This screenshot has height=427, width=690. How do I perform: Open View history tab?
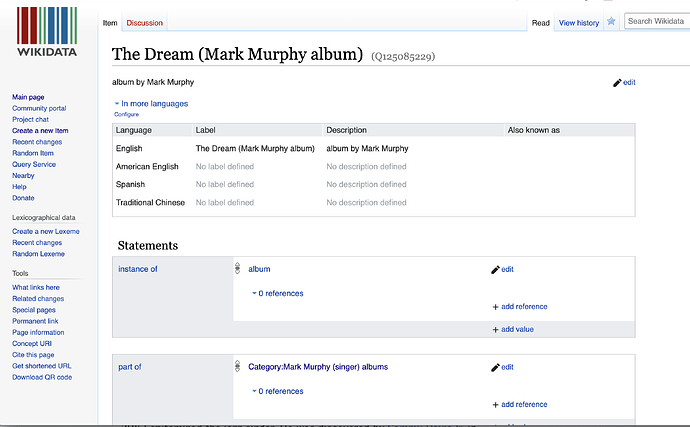[x=579, y=23]
